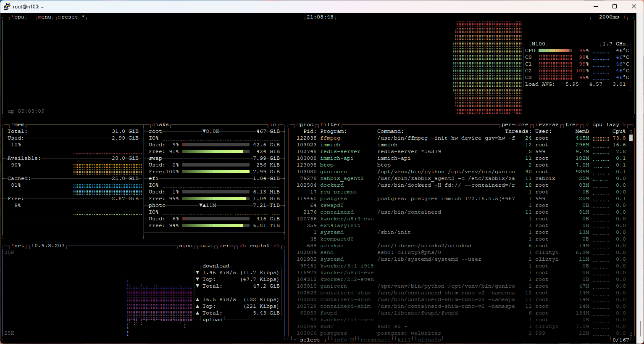Cycle sort column left with the < arrow
This screenshot has height=344, width=644.
[587, 125]
